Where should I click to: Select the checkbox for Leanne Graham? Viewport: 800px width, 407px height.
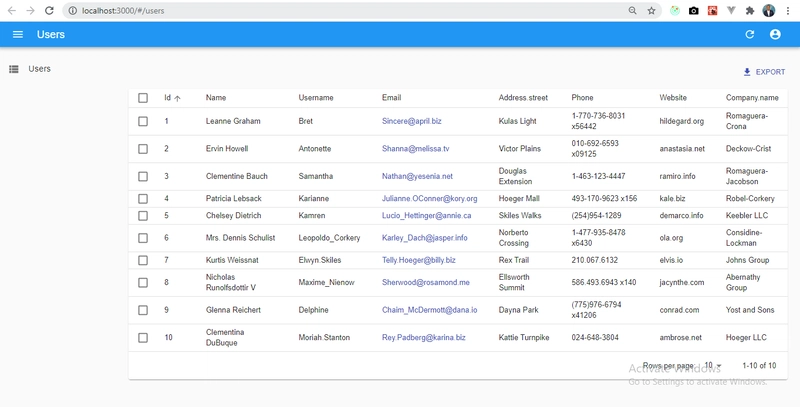coord(143,121)
